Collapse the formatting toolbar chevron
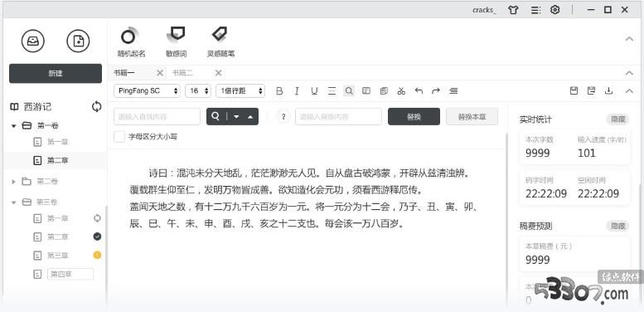 click(629, 90)
